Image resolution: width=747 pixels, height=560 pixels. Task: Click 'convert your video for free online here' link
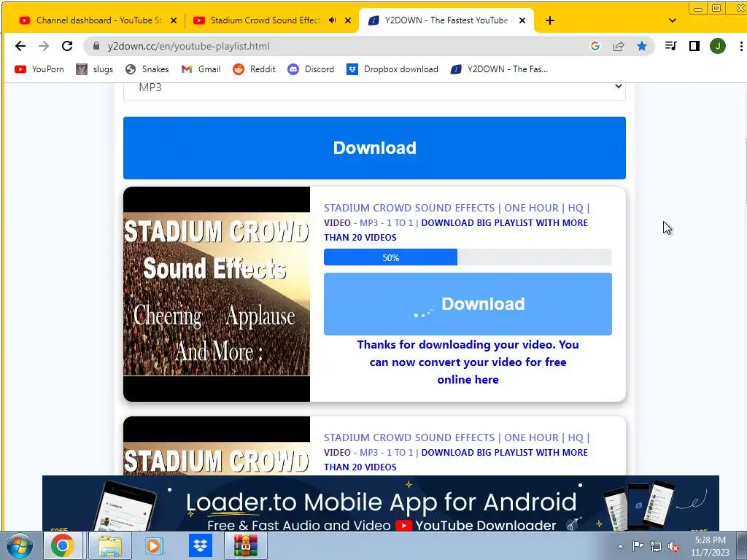click(468, 362)
